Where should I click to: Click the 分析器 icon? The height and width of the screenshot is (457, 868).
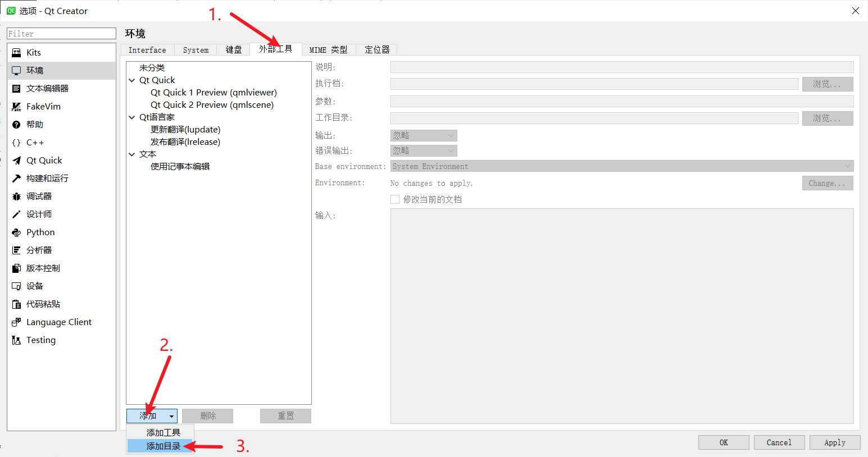click(16, 250)
